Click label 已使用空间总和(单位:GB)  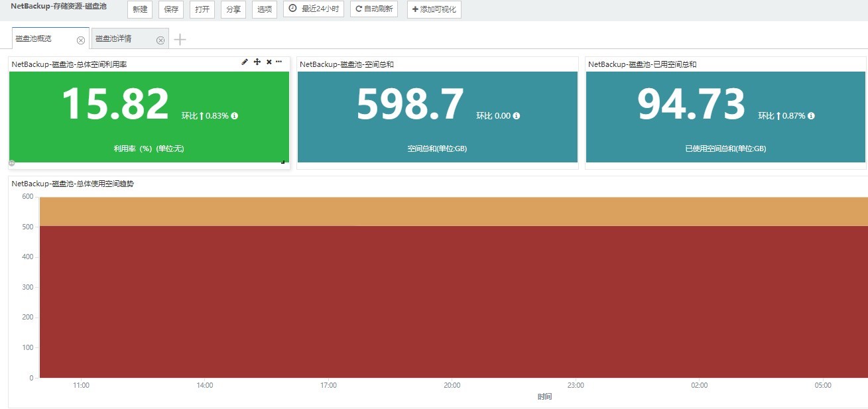pyautogui.click(x=725, y=148)
